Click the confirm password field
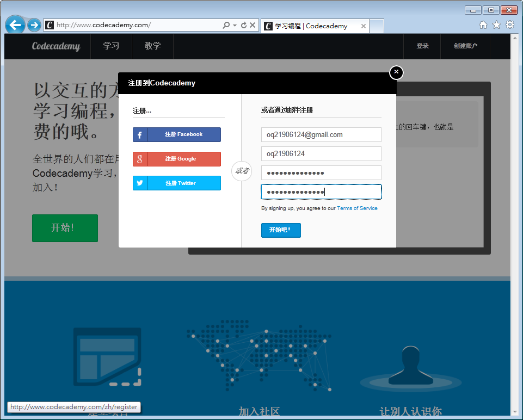 [x=321, y=192]
